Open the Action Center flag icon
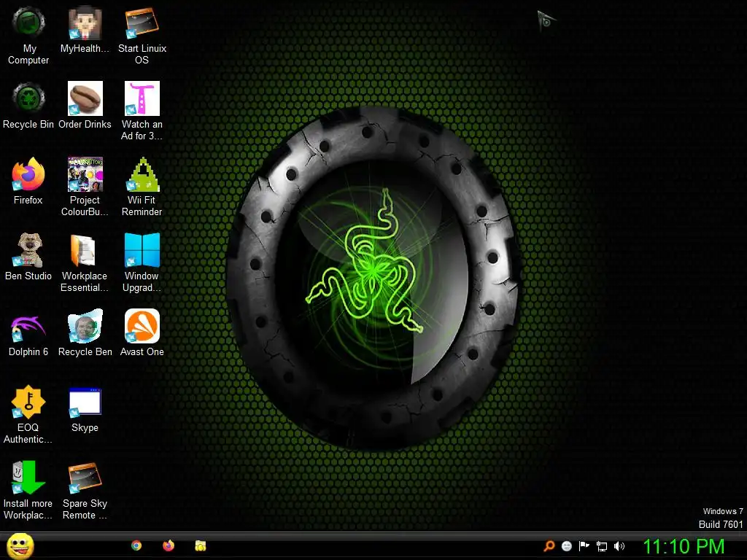The width and height of the screenshot is (747, 560). [584, 545]
